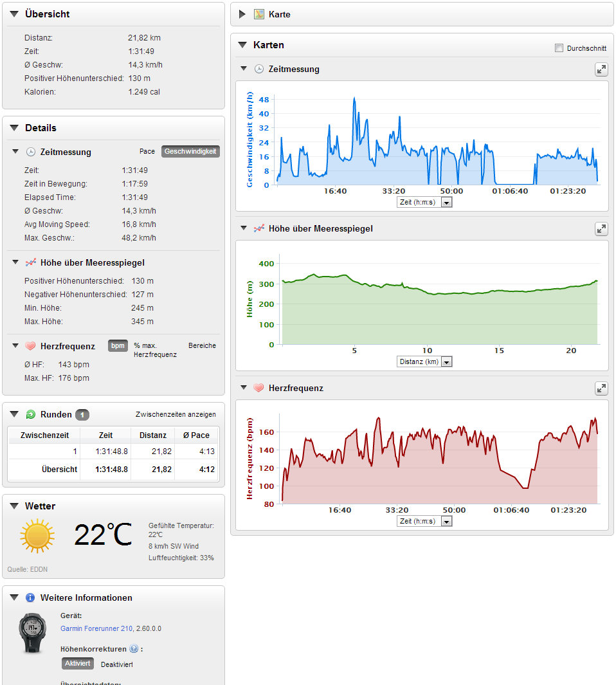Switch Zeitmessung to Pace

[147, 152]
